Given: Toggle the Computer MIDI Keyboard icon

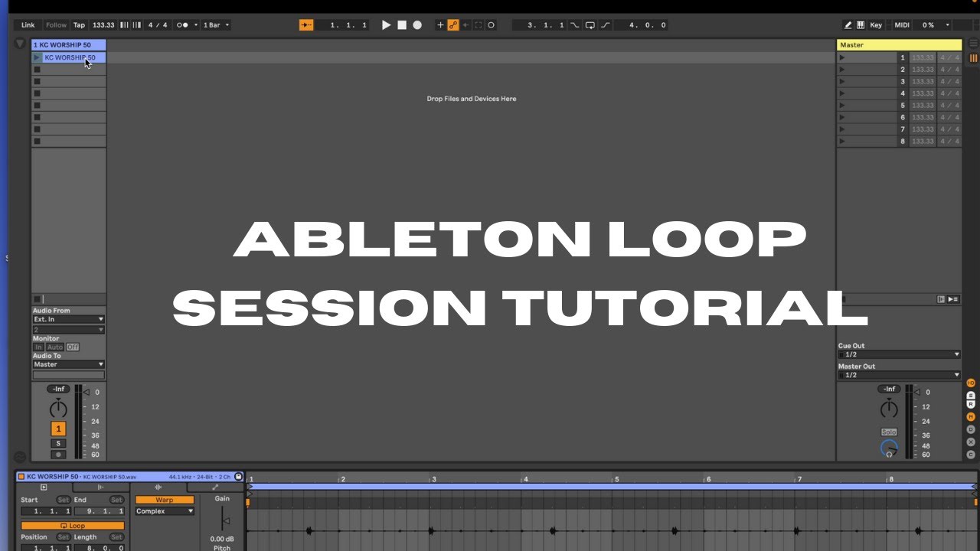Looking at the screenshot, I should 861,25.
